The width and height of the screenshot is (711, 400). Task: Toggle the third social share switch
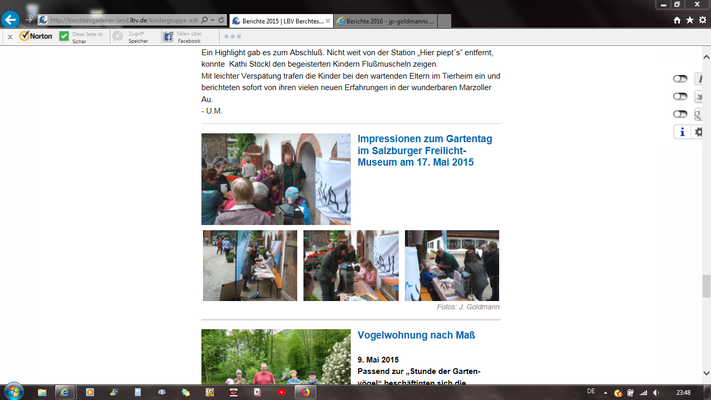680,114
